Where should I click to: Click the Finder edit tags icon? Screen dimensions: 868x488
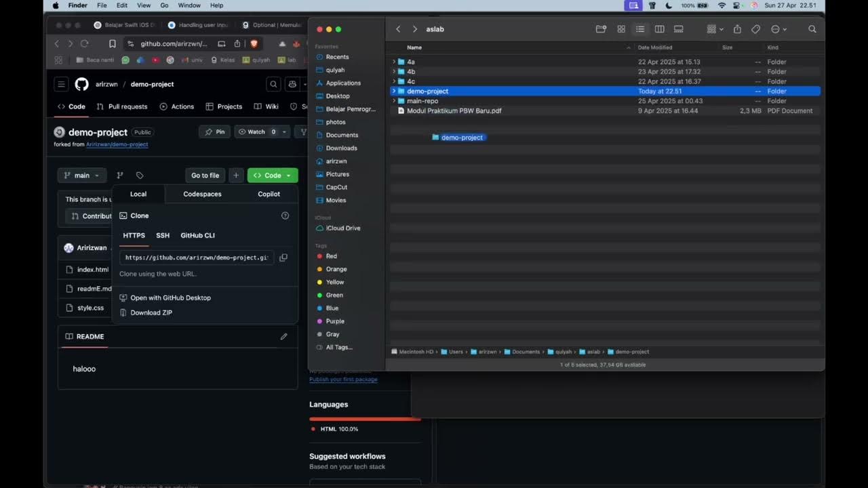pos(756,29)
